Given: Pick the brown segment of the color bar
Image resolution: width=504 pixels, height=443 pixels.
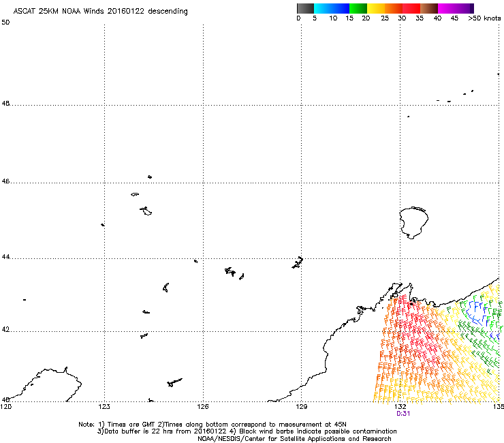Looking at the screenshot, I should coord(429,8).
